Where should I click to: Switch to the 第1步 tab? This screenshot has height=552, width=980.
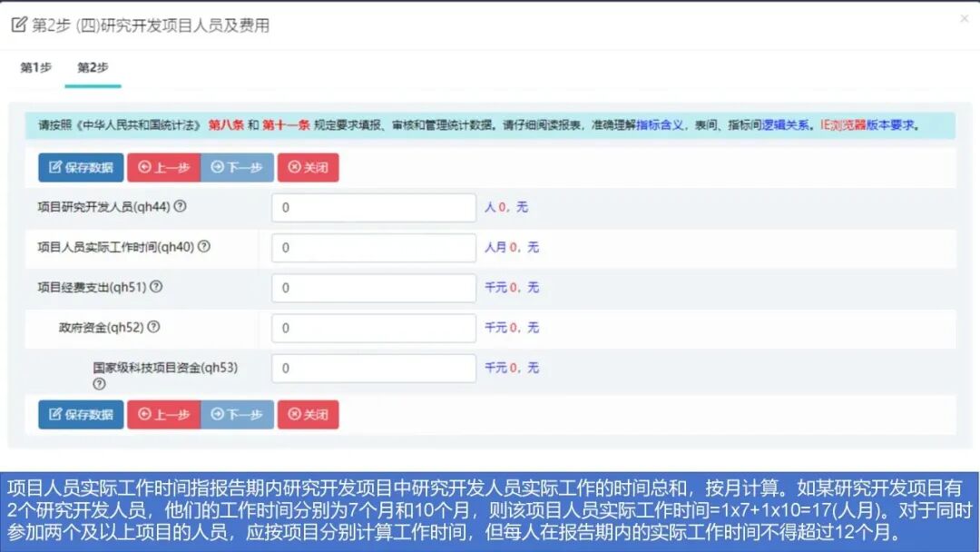[x=35, y=68]
